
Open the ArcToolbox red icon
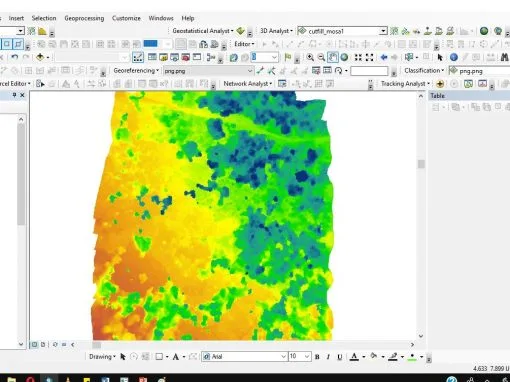(x=186, y=57)
